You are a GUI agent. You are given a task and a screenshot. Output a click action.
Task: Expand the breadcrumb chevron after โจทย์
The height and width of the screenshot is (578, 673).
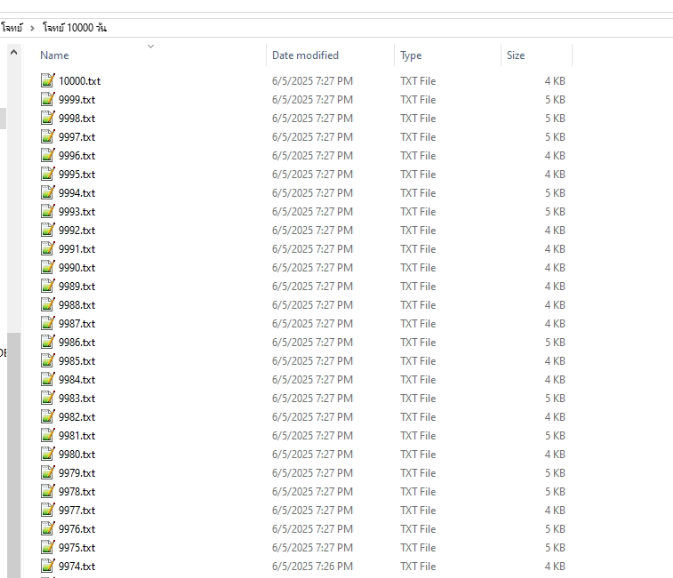32,28
